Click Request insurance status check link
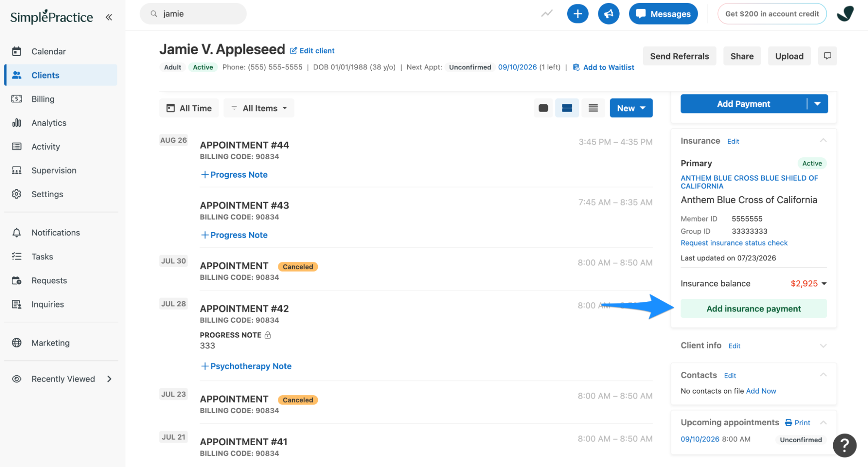This screenshot has width=868, height=467. click(x=734, y=243)
